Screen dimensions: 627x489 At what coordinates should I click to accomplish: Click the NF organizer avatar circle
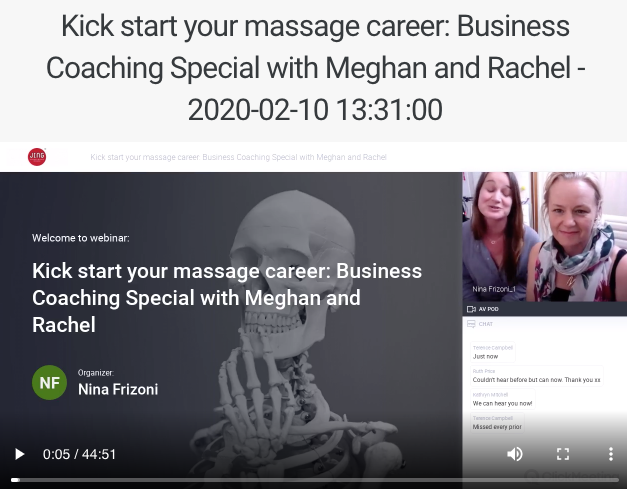coord(50,383)
